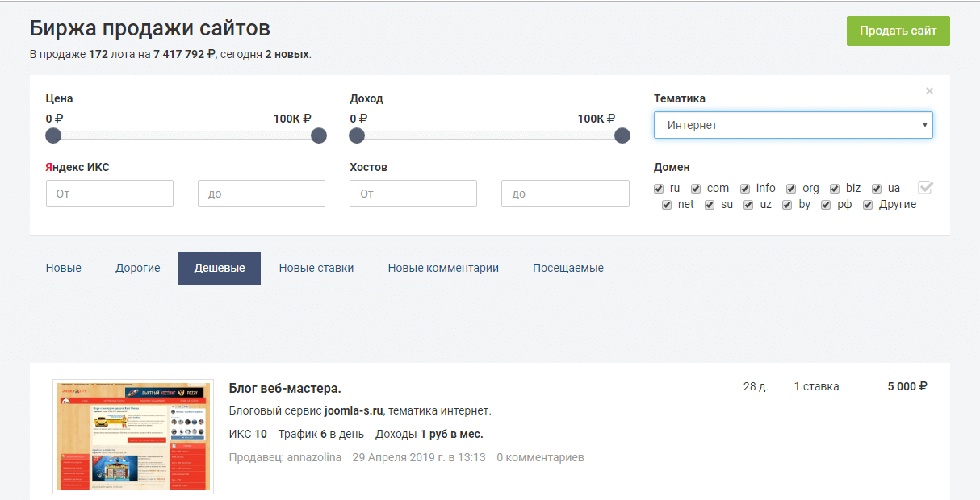Toggle the рф domain checkbox
980x500 pixels.
click(x=826, y=205)
